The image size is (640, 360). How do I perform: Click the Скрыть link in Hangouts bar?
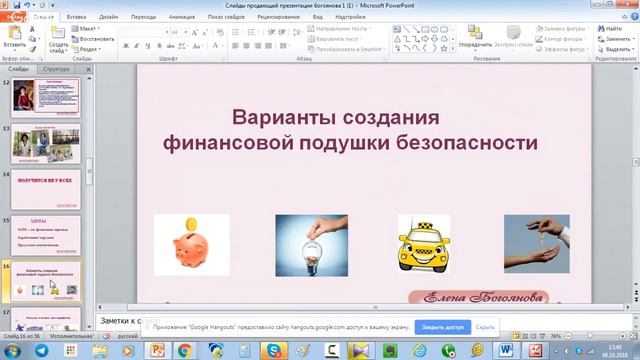pos(485,327)
